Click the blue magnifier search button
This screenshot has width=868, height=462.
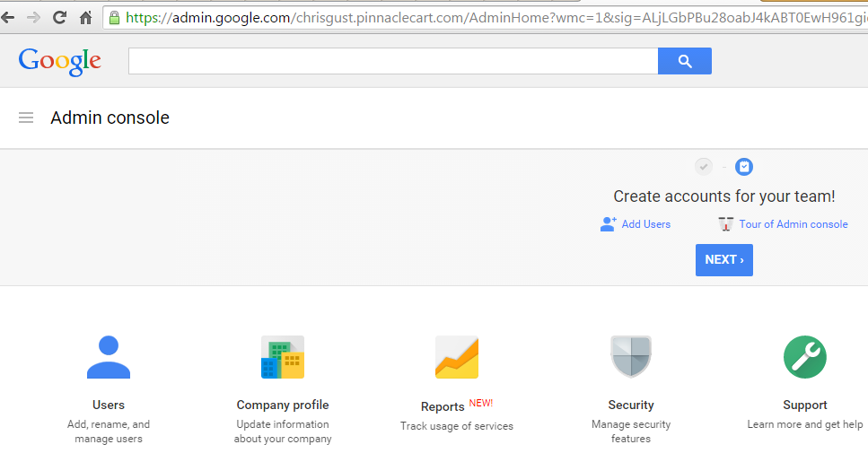coord(685,61)
